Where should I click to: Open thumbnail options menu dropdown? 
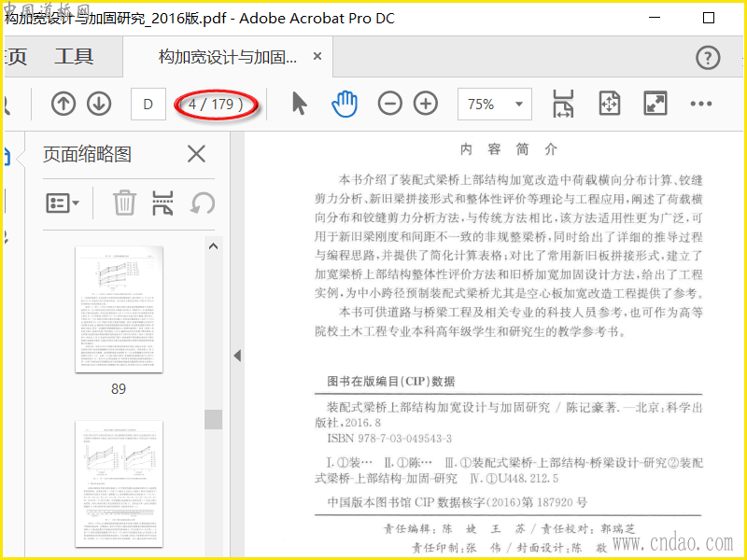[63, 203]
